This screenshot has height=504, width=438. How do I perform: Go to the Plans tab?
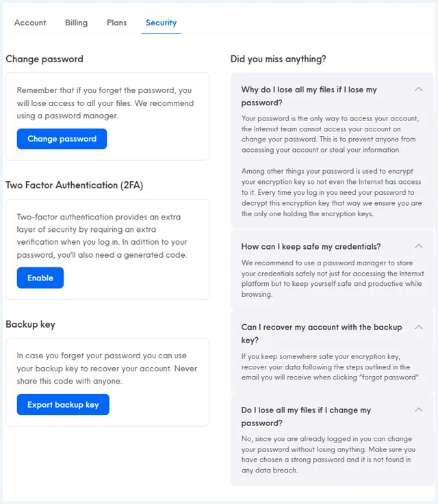pos(117,23)
